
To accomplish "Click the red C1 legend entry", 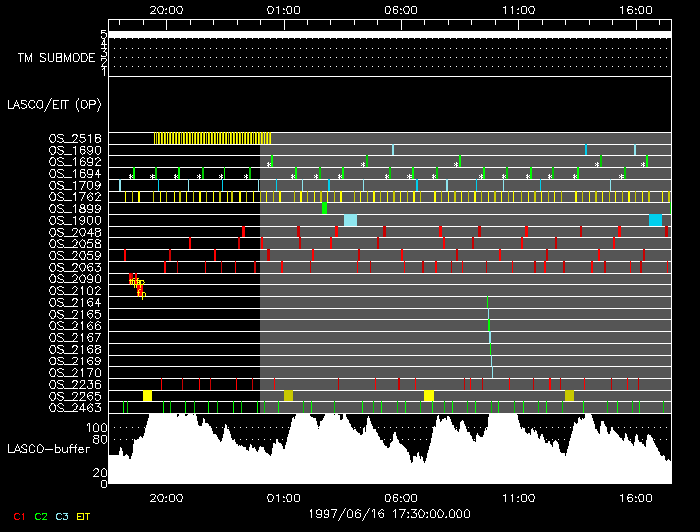I will tap(17, 517).
